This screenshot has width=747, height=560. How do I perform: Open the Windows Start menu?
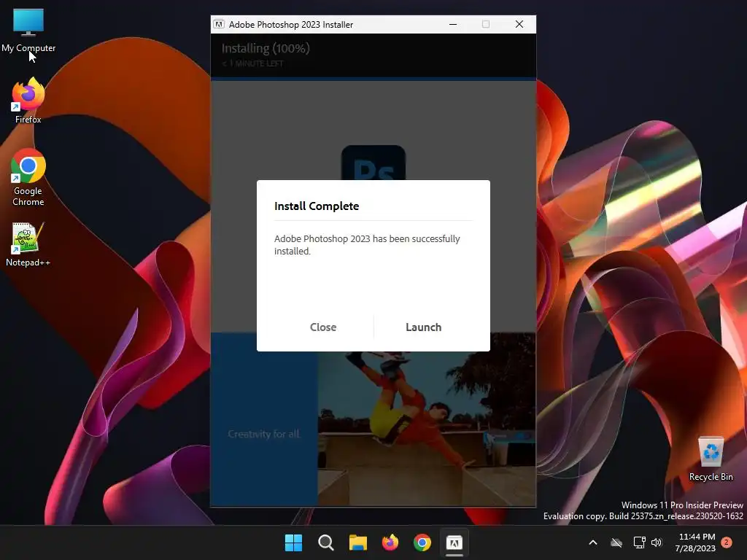[x=293, y=542]
